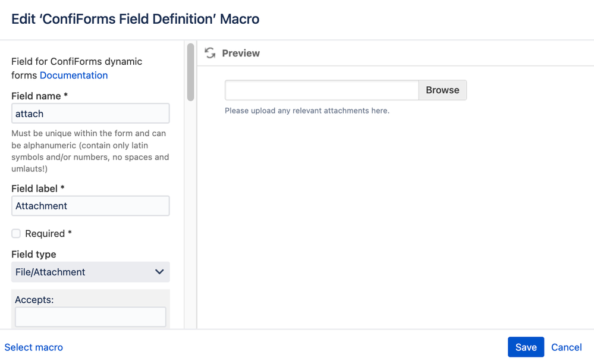Click the file path box beside Browse

pos(322,90)
